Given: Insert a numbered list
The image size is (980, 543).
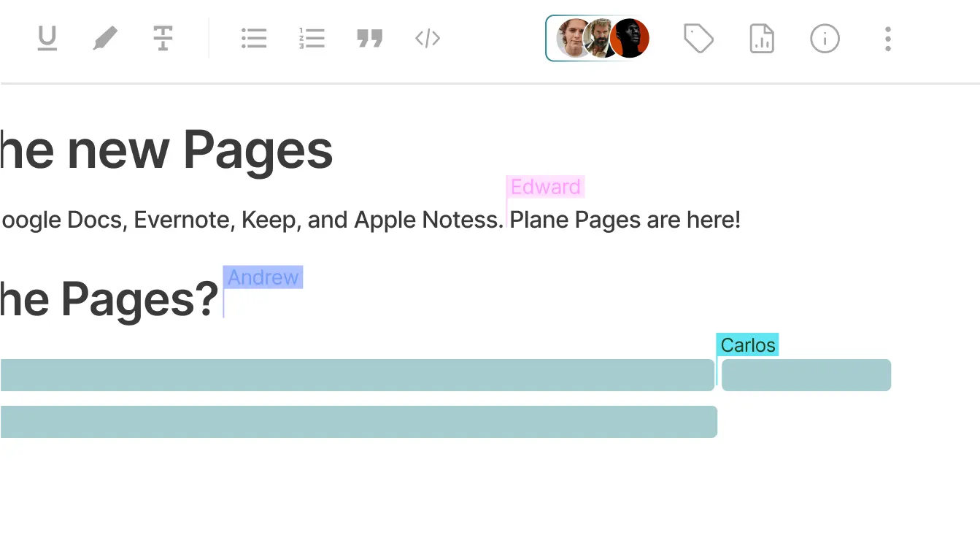Looking at the screenshot, I should point(312,39).
